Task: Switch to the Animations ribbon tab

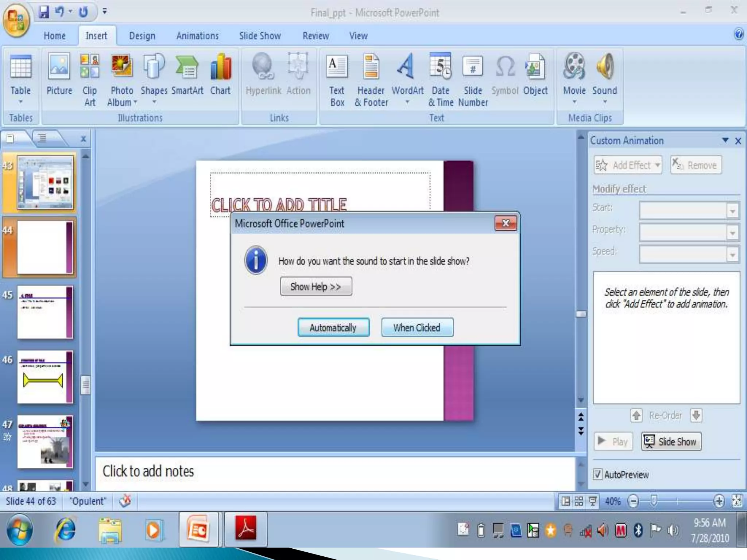Action: tap(197, 36)
